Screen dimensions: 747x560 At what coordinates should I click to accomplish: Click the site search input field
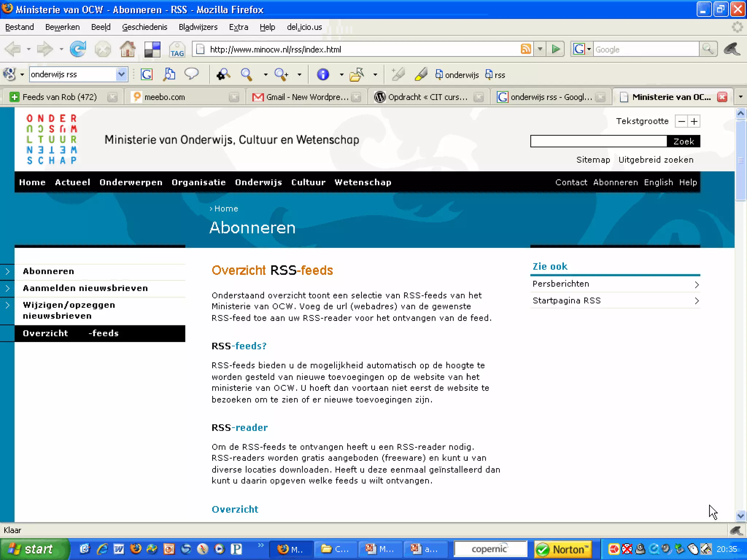click(598, 141)
